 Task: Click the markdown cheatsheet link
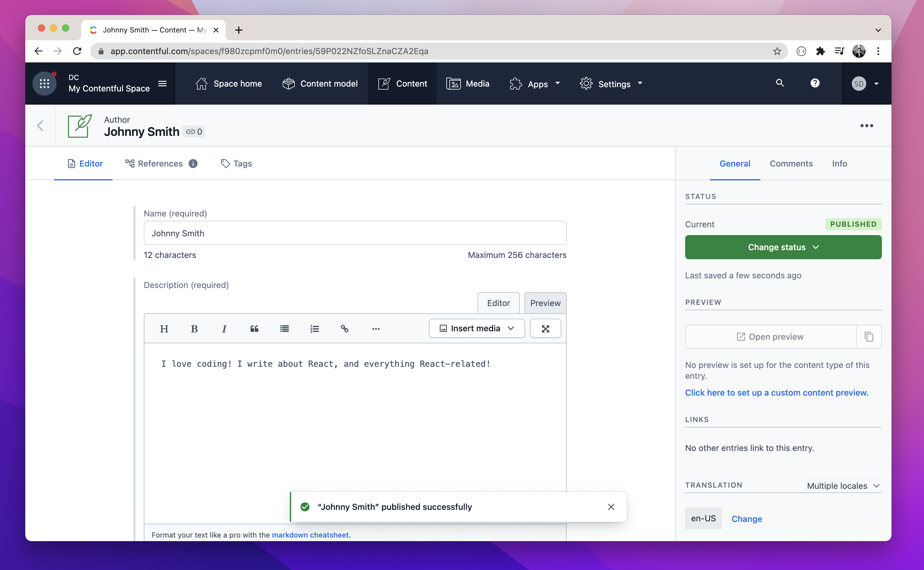[x=310, y=535]
